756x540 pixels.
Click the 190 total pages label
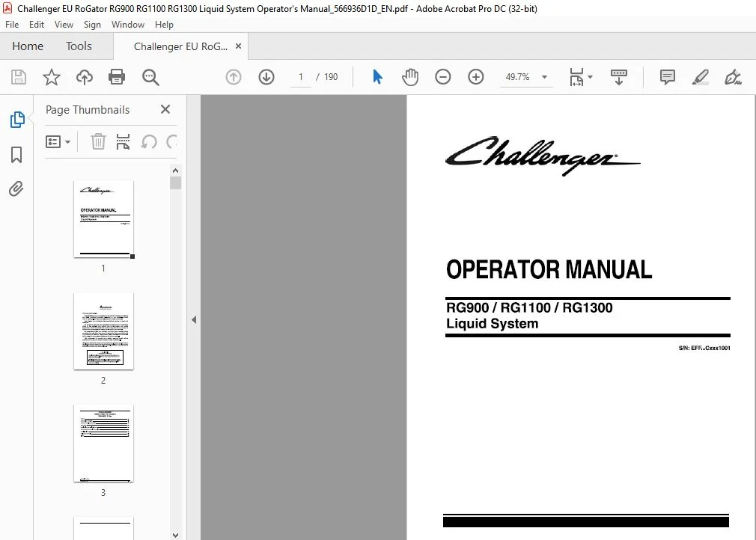[x=331, y=77]
